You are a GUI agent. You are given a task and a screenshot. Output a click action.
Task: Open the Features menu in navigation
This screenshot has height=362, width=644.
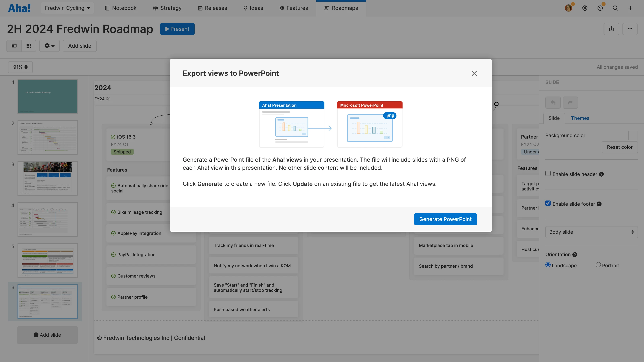[x=293, y=8]
